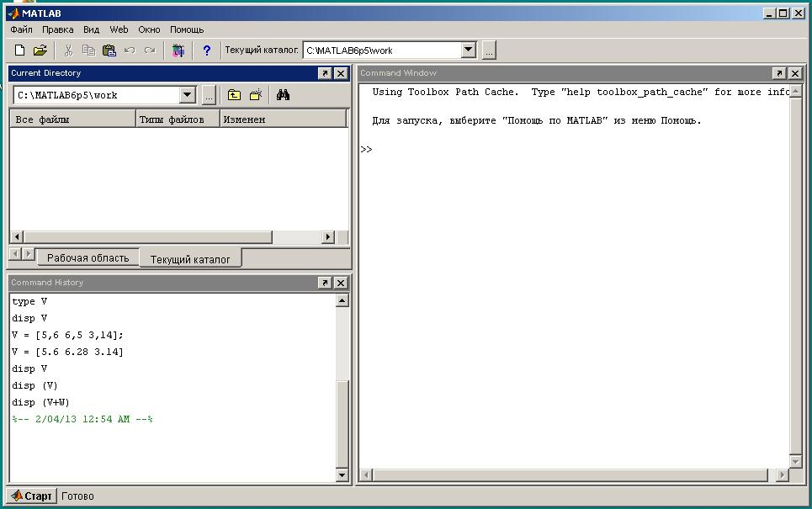Undock the Command History panel
The width and height of the screenshot is (812, 509).
tap(325, 283)
